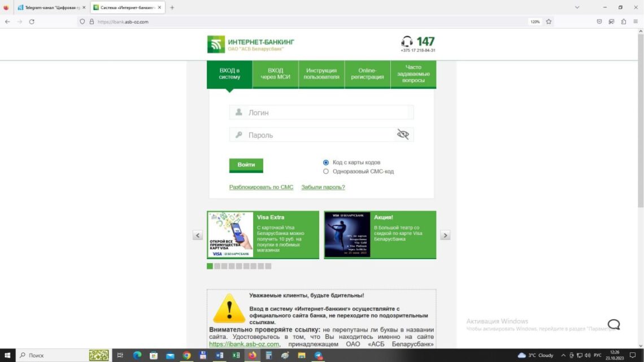Show next banner with right arrow

tap(445, 235)
